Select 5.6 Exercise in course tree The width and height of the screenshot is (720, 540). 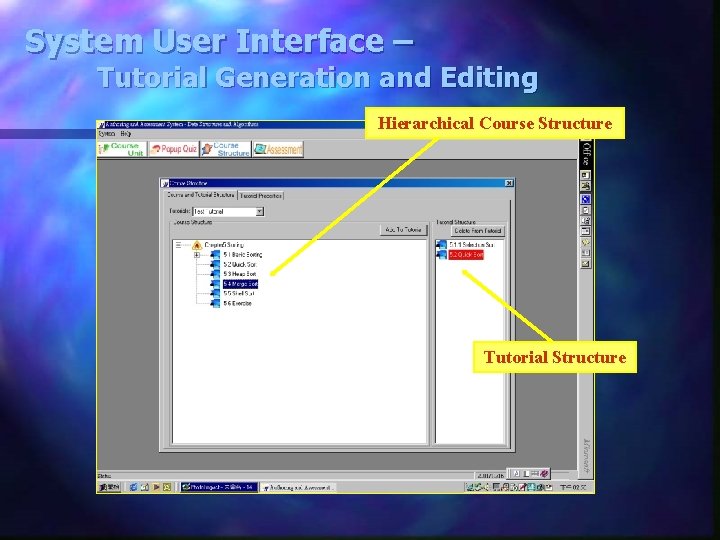(x=237, y=304)
